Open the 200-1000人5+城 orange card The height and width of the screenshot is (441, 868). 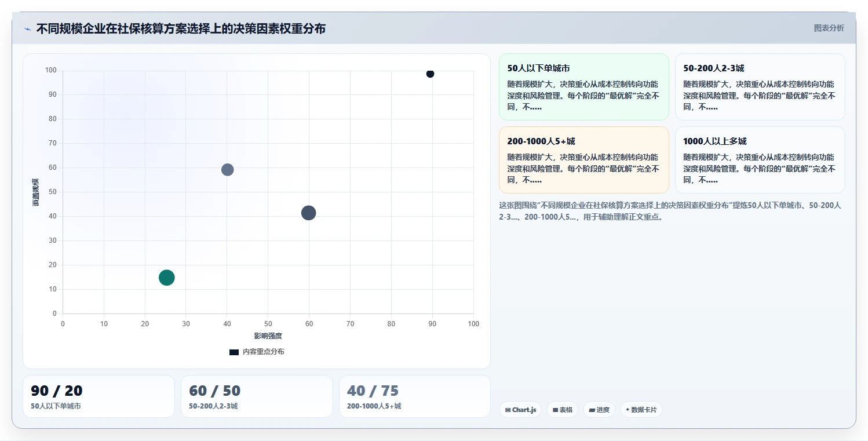click(x=583, y=160)
